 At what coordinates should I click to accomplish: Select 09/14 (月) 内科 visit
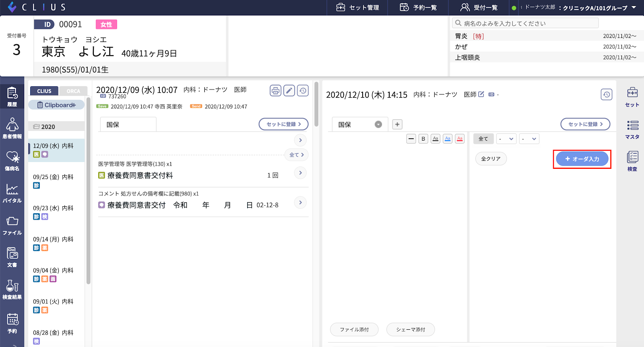[x=56, y=243]
